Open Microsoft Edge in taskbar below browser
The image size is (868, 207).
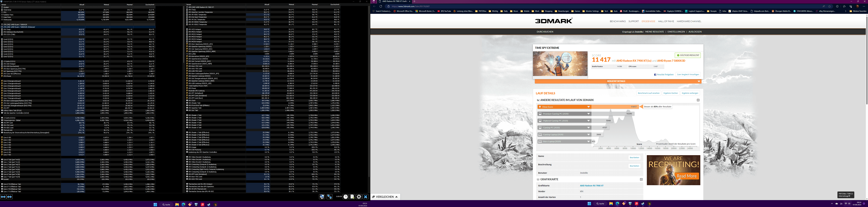pyautogui.click(x=617, y=204)
